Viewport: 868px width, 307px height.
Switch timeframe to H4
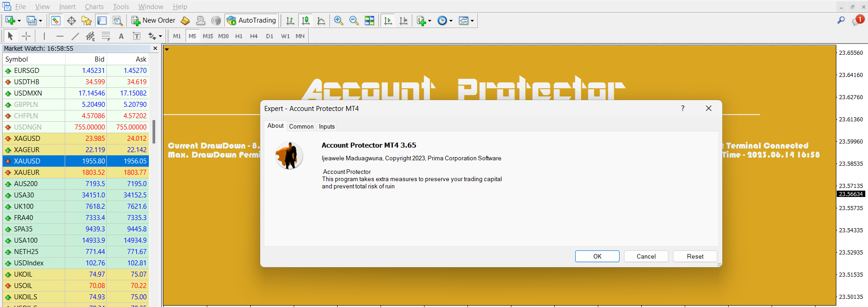[254, 36]
